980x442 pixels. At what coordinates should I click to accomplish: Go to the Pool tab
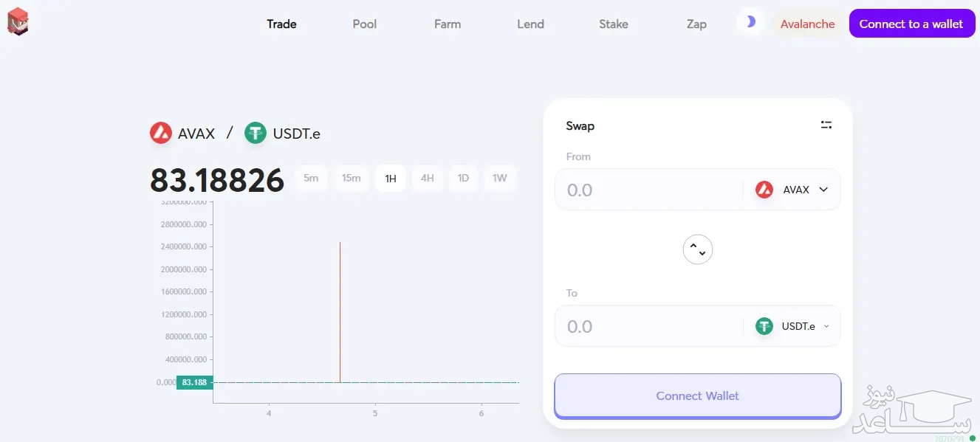(x=365, y=24)
